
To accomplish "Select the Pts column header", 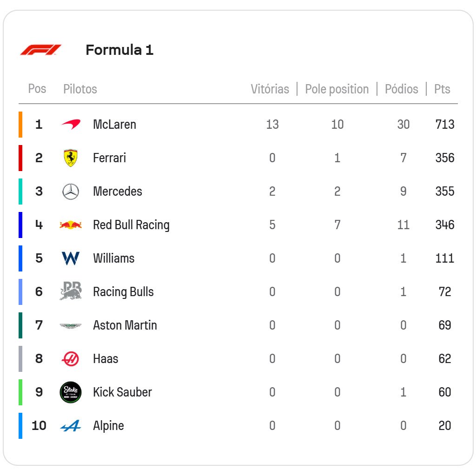I will 442,89.
